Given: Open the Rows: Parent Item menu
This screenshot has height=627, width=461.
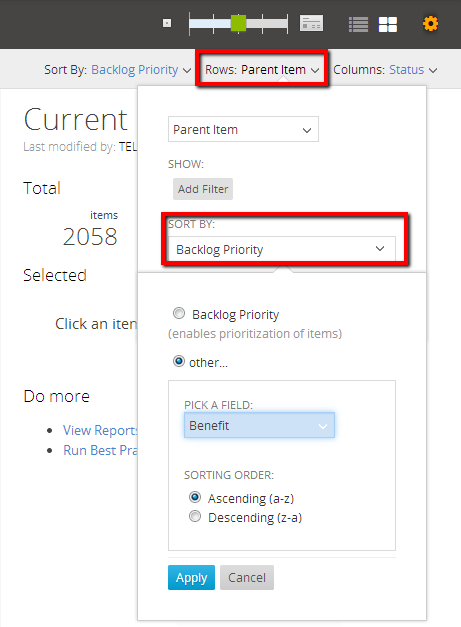Looking at the screenshot, I should click(x=262, y=70).
